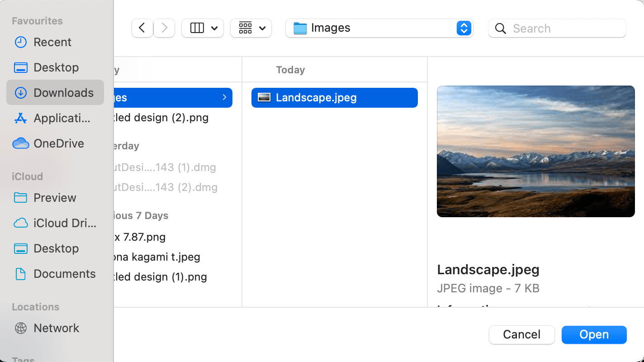The width and height of the screenshot is (644, 362).
Task: Click the Cancel button
Action: pyautogui.click(x=521, y=334)
